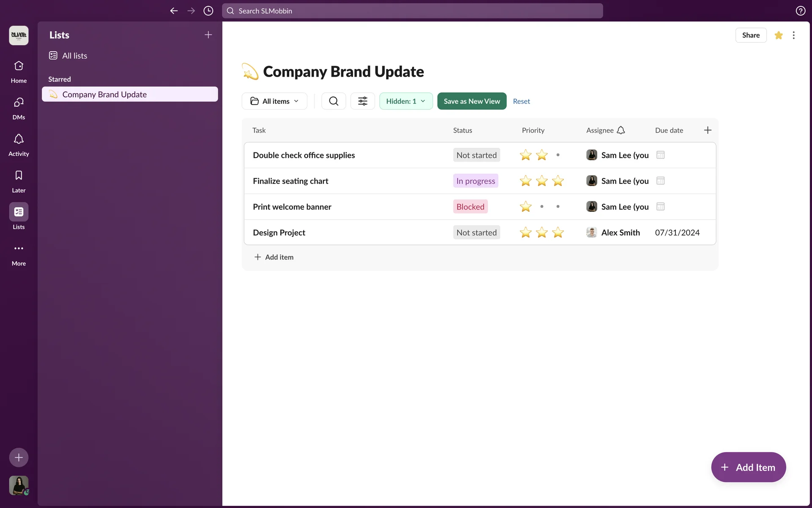
Task: Open the Blocked status dropdown
Action: tap(470, 207)
